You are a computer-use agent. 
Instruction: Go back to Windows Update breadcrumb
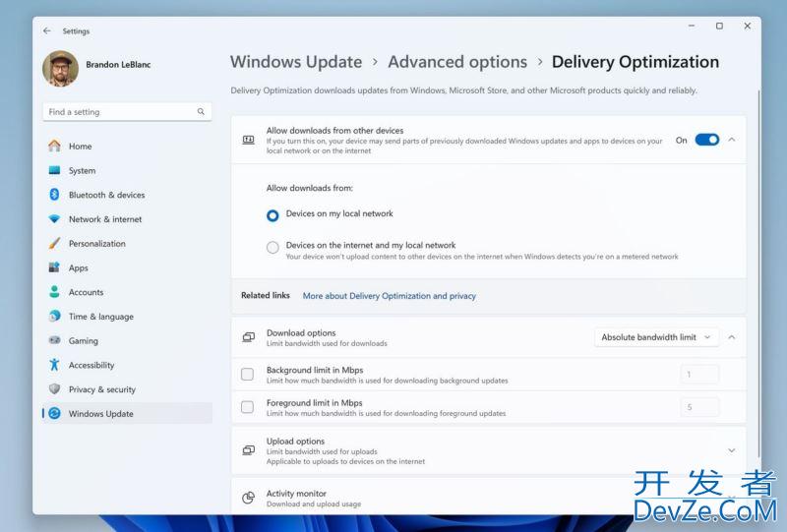tap(296, 62)
